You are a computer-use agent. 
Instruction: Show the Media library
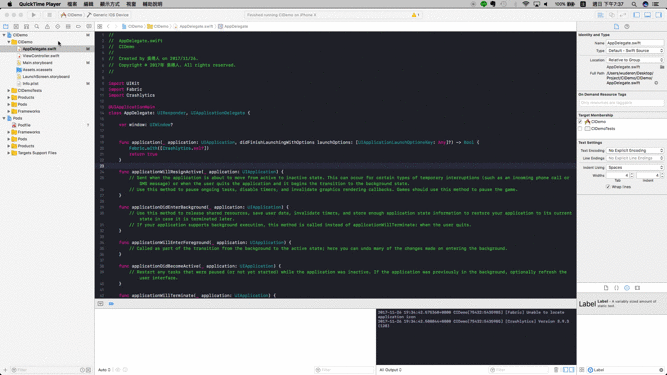pyautogui.click(x=637, y=288)
